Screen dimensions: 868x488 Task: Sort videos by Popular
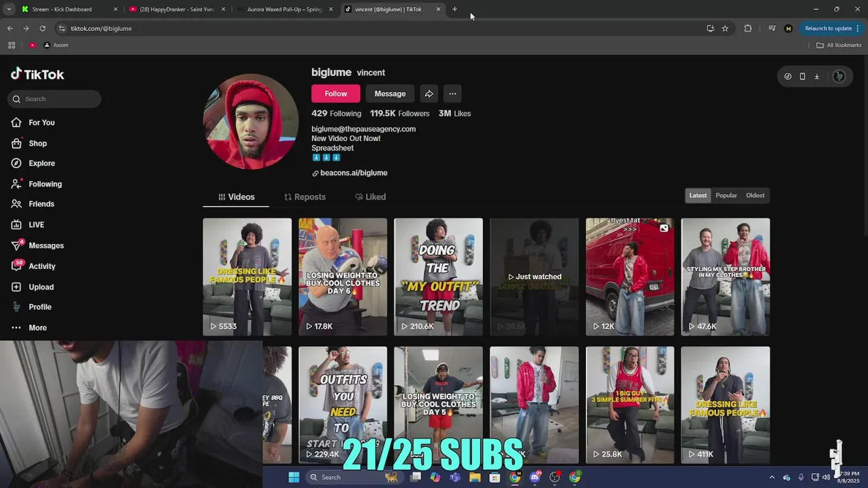726,196
